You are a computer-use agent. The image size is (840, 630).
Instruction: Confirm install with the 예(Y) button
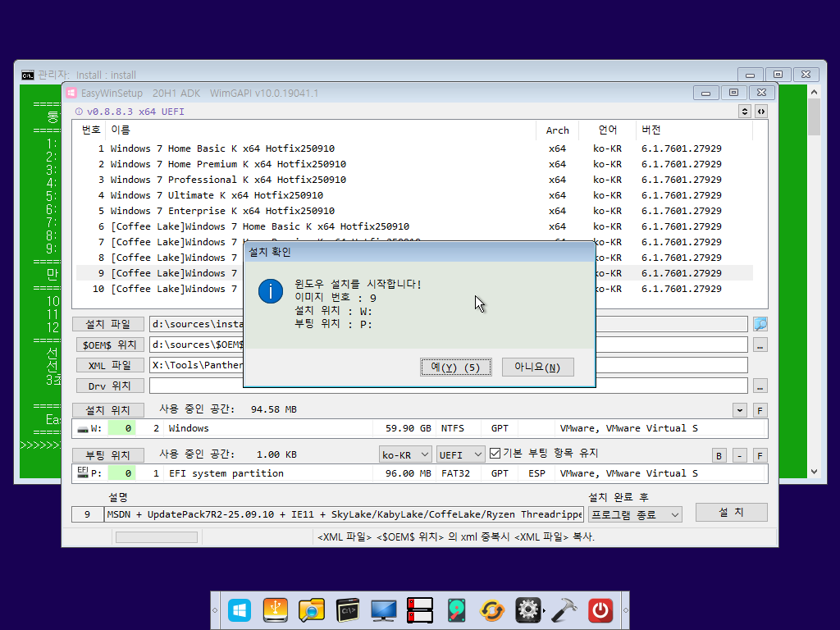point(456,367)
